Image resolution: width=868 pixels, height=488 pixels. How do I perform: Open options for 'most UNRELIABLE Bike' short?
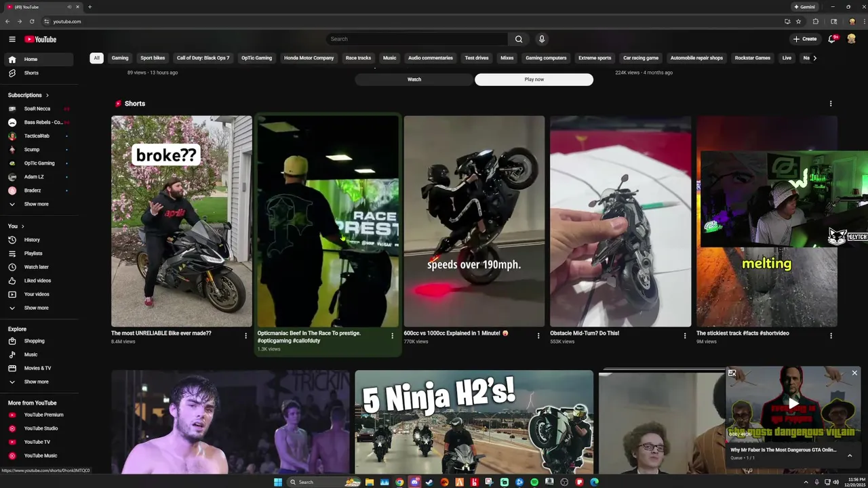tap(245, 335)
